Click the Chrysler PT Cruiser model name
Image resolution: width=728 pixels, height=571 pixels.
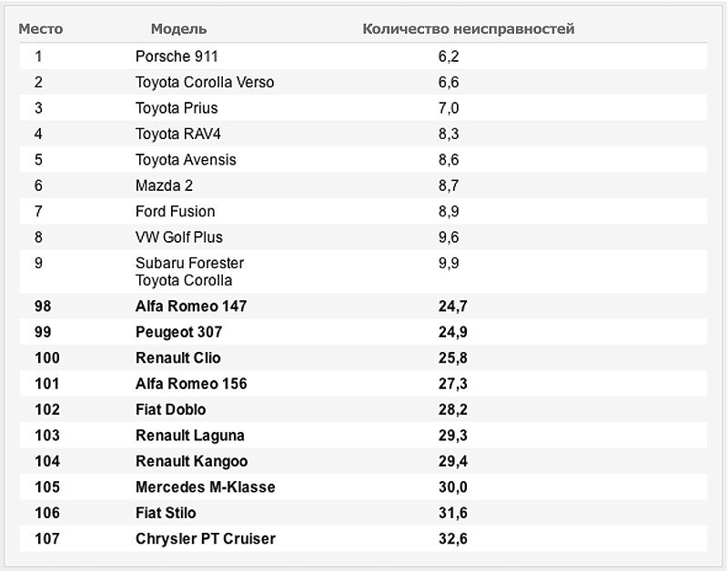[x=206, y=538]
